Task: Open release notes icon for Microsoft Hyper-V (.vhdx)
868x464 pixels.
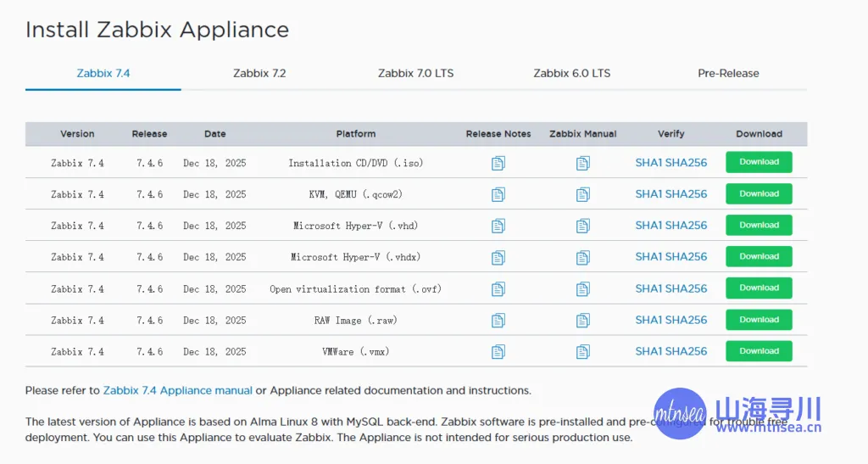Action: 498,258
